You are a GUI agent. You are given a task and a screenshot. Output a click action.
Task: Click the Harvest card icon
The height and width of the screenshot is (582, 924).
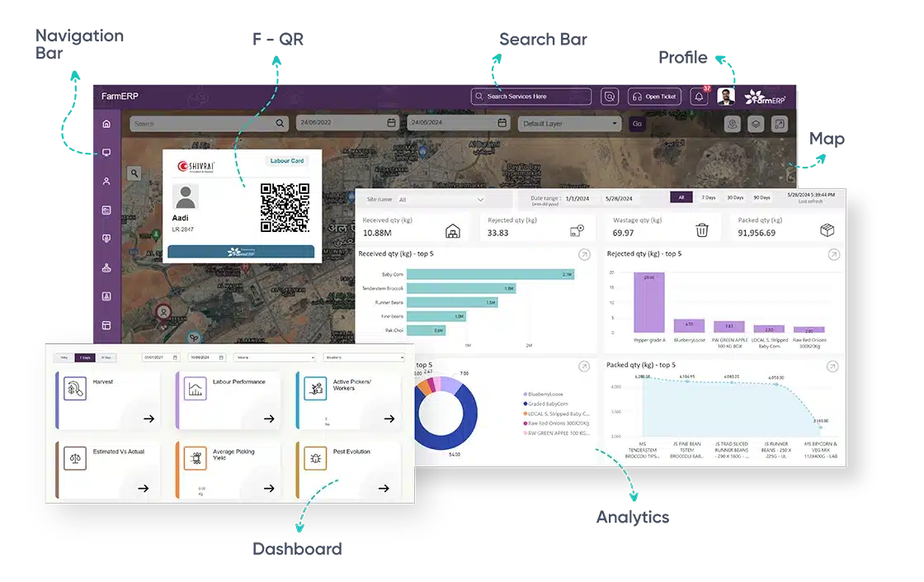(x=75, y=389)
